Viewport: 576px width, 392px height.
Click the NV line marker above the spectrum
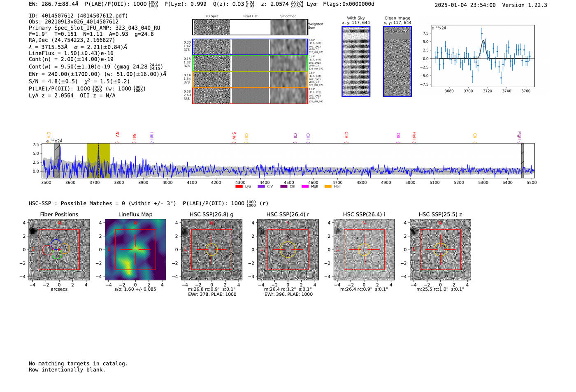[x=117, y=137]
